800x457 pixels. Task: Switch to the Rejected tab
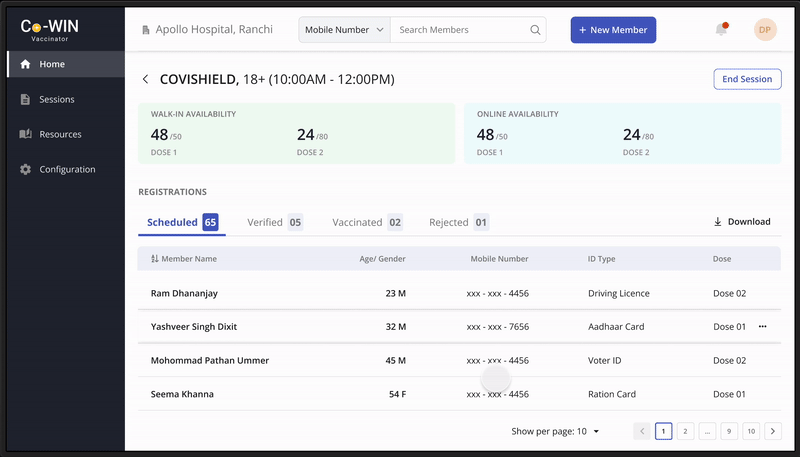459,222
